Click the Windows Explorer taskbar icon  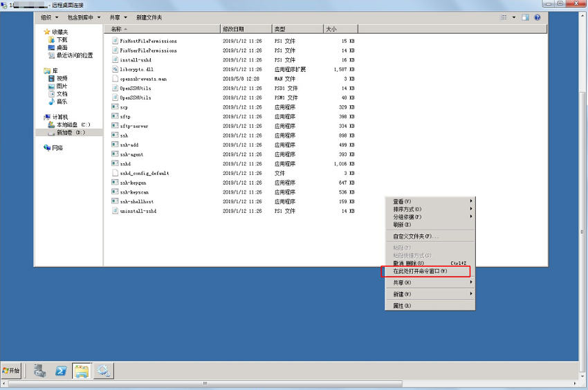[x=82, y=371]
